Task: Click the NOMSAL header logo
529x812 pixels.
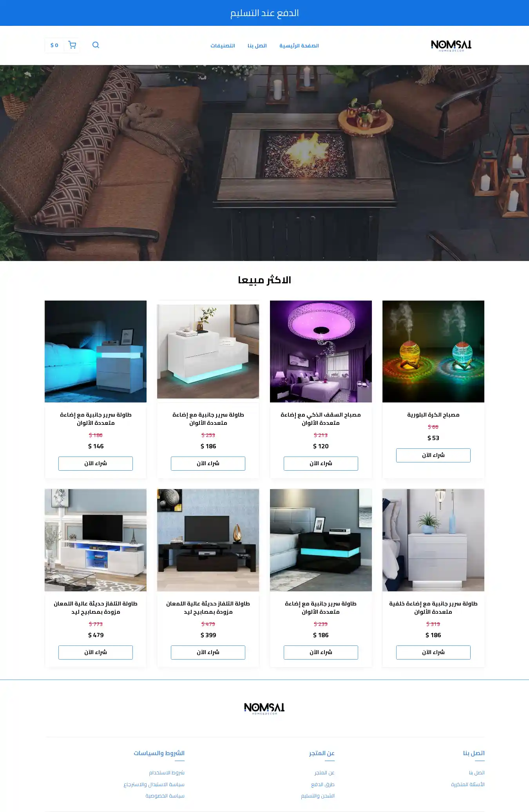Action: click(x=451, y=45)
